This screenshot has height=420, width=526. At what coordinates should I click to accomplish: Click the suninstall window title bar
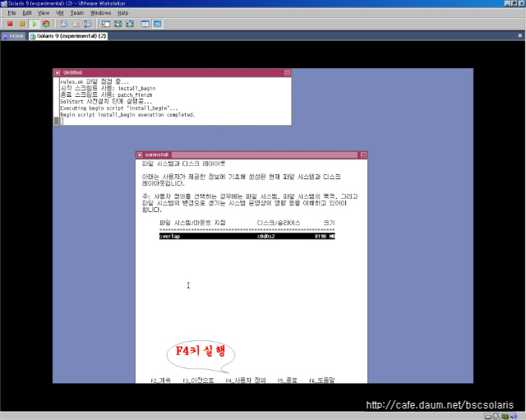point(251,155)
